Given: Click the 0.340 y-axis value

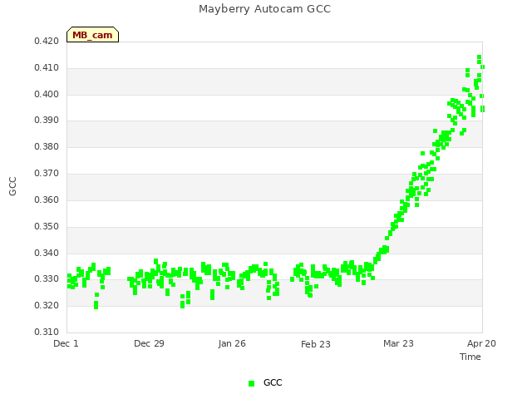Looking at the screenshot, I should pos(47,253).
